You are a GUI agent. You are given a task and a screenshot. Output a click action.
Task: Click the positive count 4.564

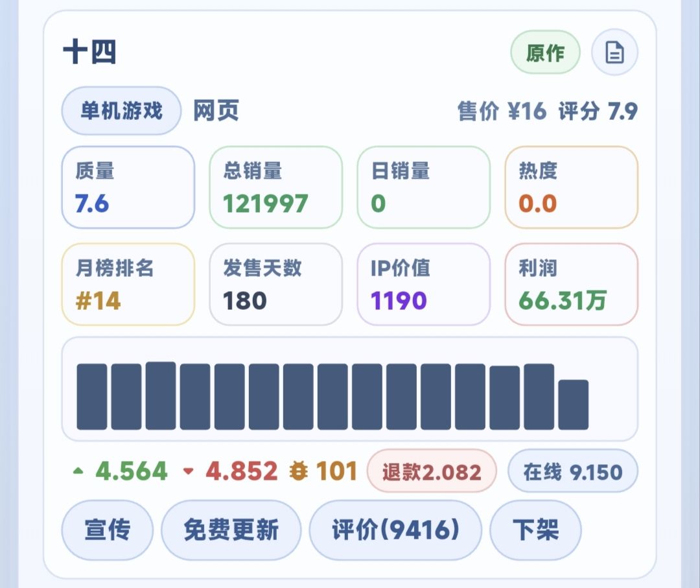pos(132,471)
